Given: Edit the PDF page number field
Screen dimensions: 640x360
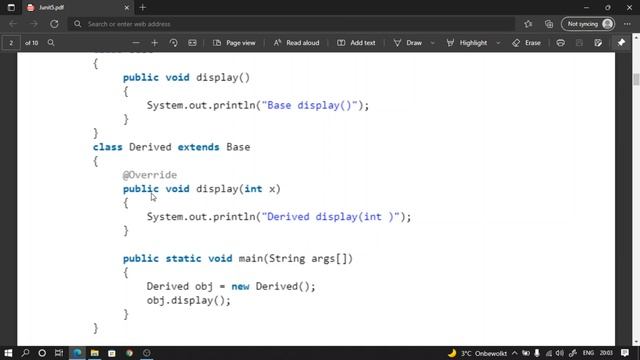Looking at the screenshot, I should pos(11,43).
